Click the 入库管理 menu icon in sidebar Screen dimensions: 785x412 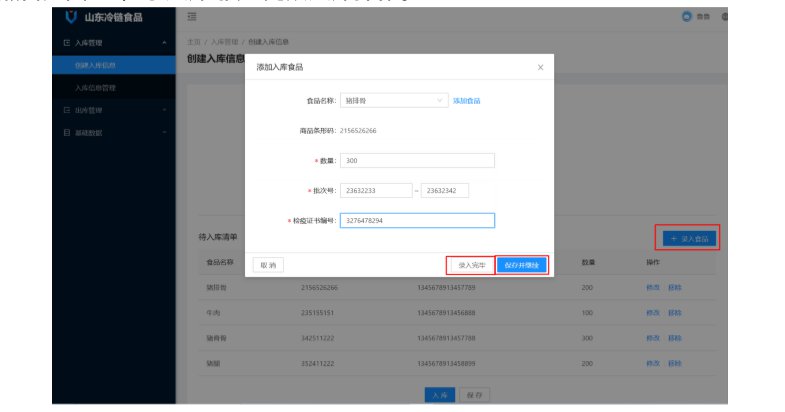coord(67,43)
